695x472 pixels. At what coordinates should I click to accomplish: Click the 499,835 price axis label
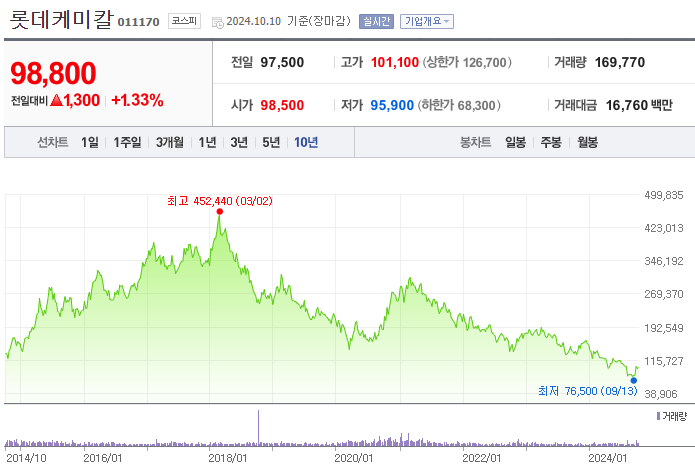(664, 195)
